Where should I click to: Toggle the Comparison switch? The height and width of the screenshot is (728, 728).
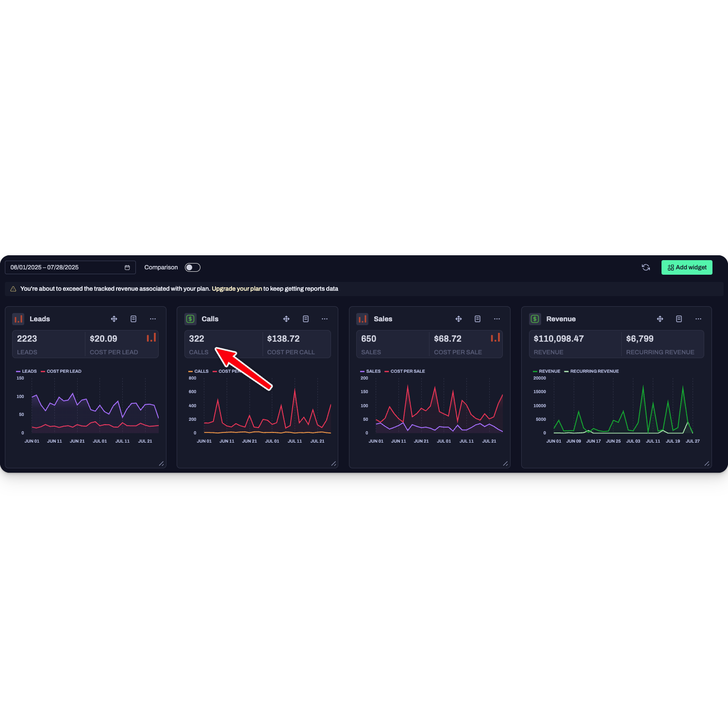click(193, 267)
